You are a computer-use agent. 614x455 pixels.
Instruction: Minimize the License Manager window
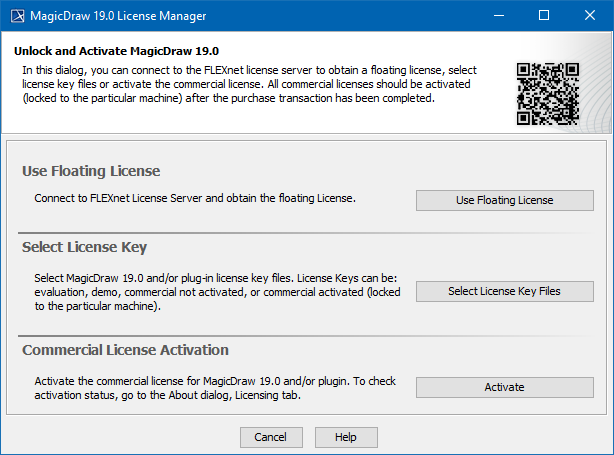tap(499, 15)
